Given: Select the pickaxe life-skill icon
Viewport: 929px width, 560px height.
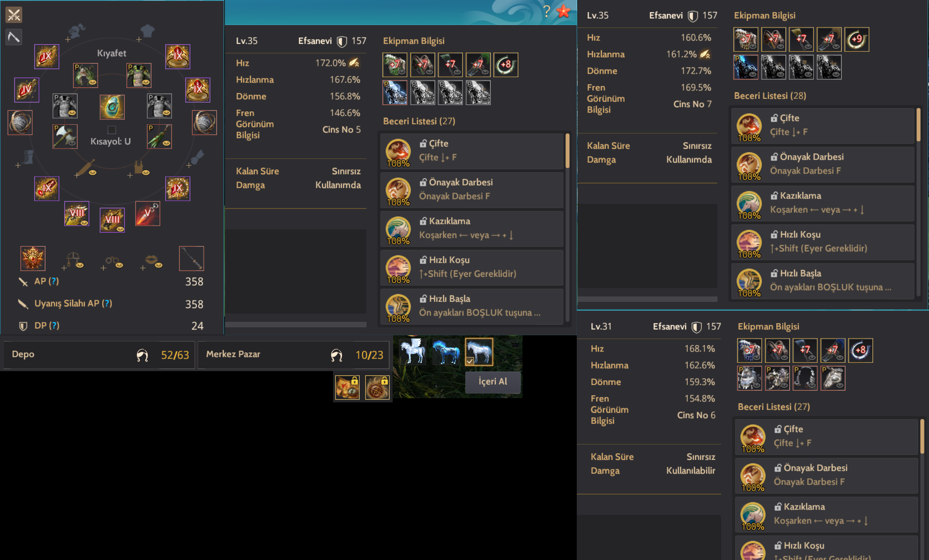Looking at the screenshot, I should 14,37.
